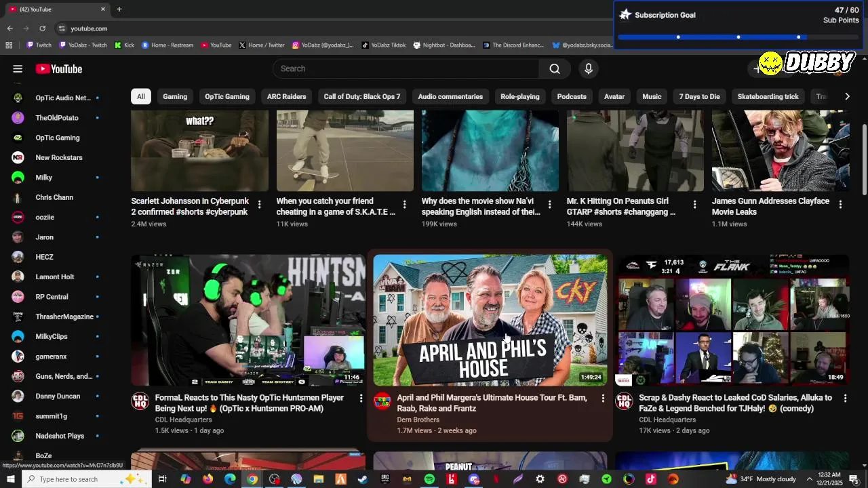The width and height of the screenshot is (868, 488).
Task: Open options for Na'vi speaking English short
Action: click(550, 204)
